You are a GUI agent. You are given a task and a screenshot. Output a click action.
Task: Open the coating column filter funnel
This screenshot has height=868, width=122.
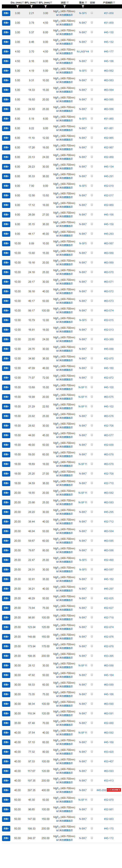[64, 6]
